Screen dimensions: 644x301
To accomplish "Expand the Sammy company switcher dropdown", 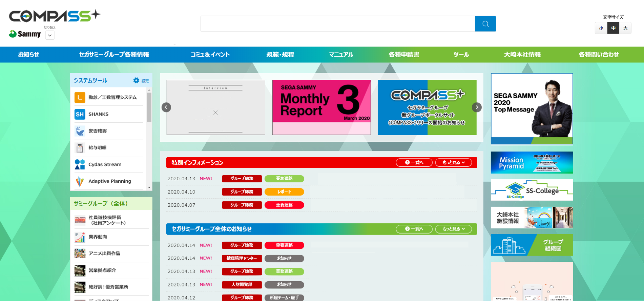I will pos(50,35).
